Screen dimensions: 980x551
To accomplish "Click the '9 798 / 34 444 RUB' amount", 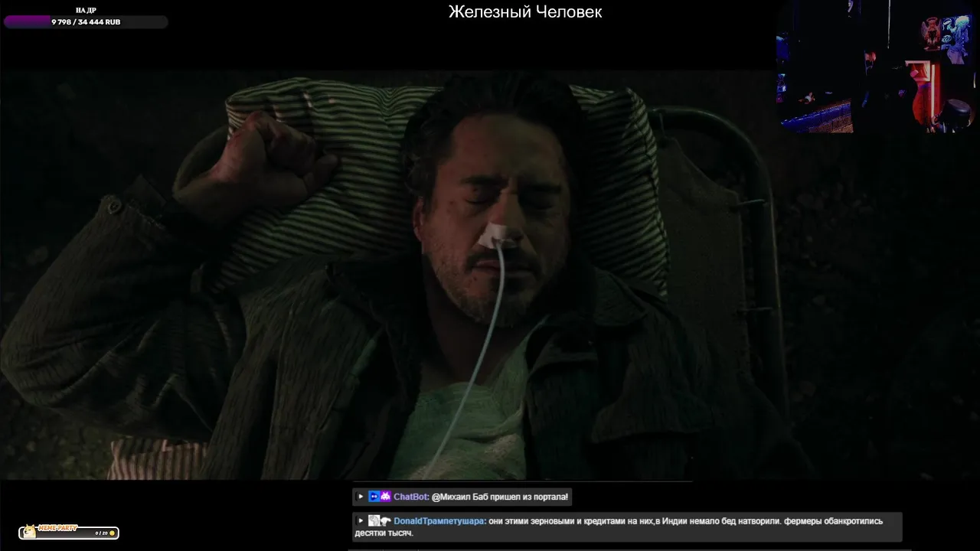I will [86, 22].
